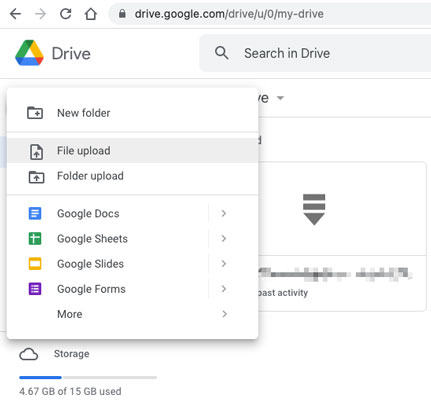Select Folder upload option
The width and height of the screenshot is (431, 400).
tap(133, 176)
